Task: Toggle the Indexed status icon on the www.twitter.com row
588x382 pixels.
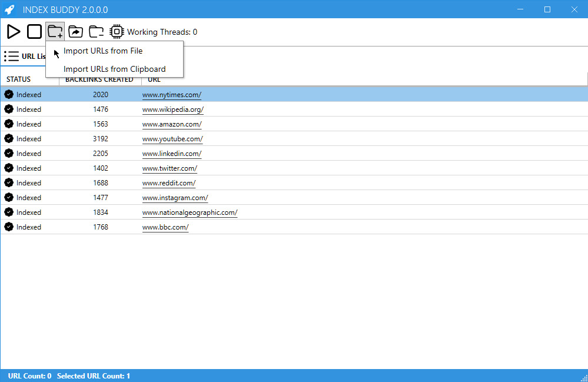Action: [8, 168]
